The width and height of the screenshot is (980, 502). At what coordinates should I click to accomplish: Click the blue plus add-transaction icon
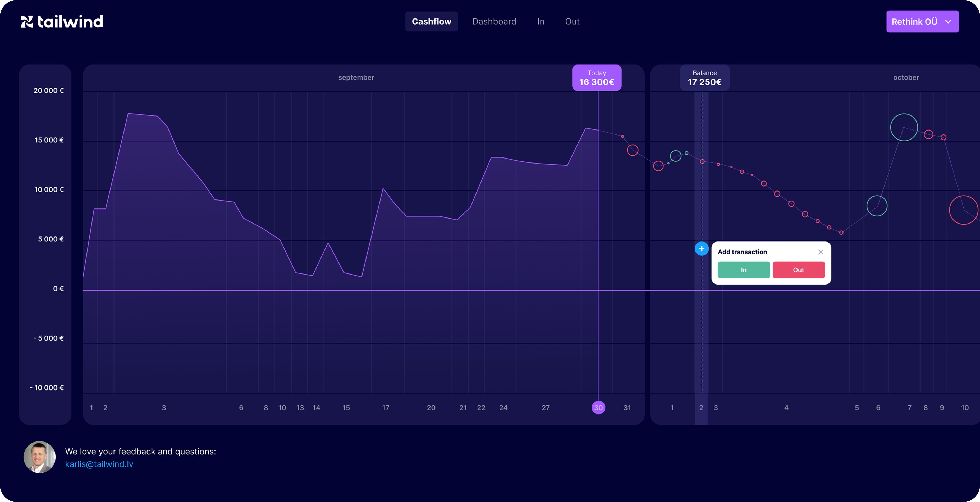pyautogui.click(x=702, y=249)
